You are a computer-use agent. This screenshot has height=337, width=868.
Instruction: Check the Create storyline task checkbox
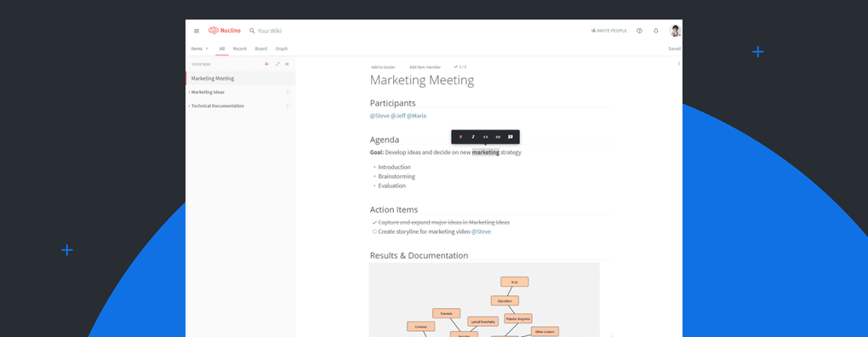click(x=374, y=231)
